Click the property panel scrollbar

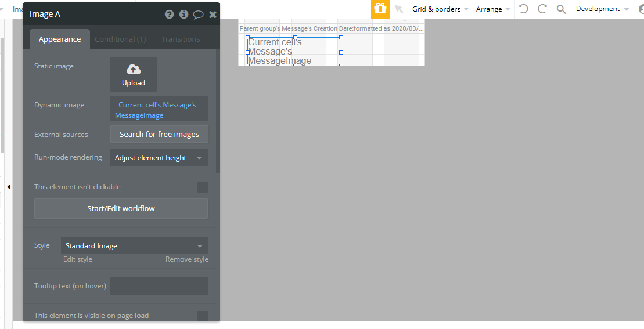[218, 111]
